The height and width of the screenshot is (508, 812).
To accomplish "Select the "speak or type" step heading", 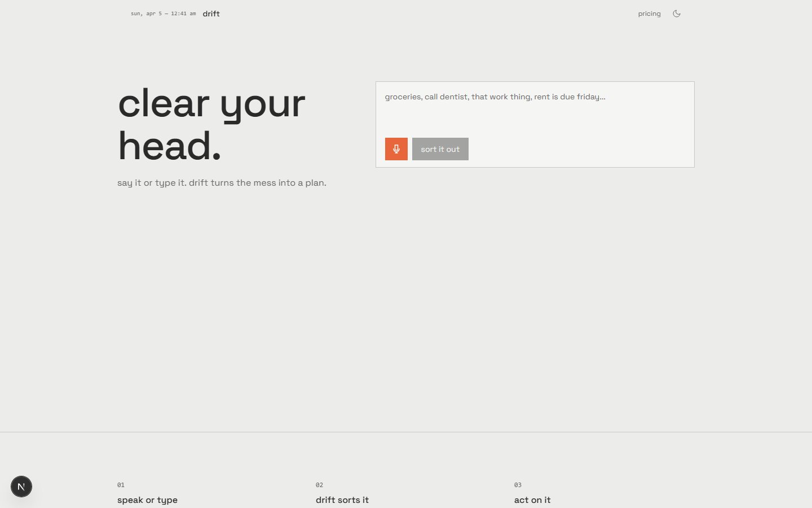I will point(147,500).
